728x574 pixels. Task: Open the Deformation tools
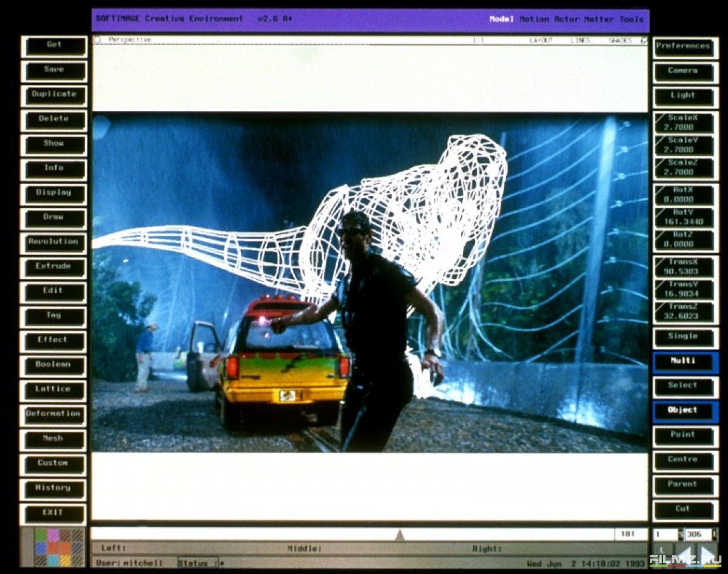[x=54, y=415]
